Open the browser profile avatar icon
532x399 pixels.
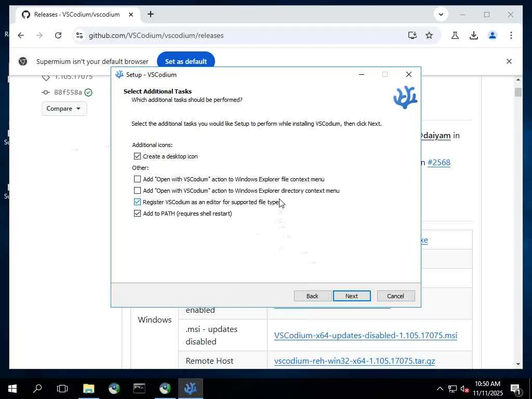(x=493, y=35)
